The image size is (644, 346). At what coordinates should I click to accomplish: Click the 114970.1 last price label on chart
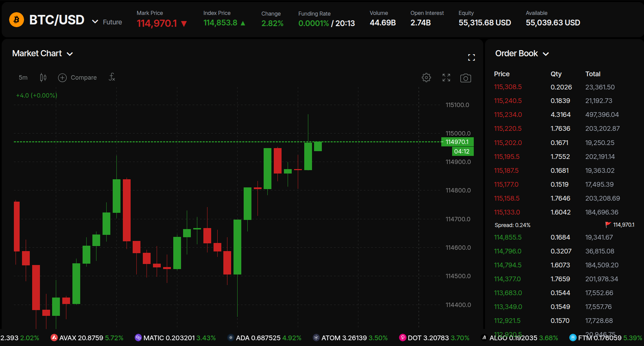coord(457,142)
